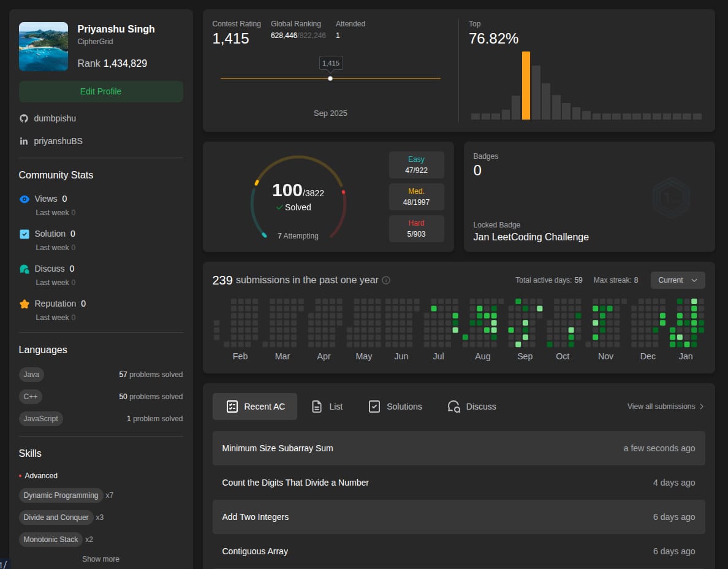
Task: Click the 50 problems solved text
Action: 151,397
